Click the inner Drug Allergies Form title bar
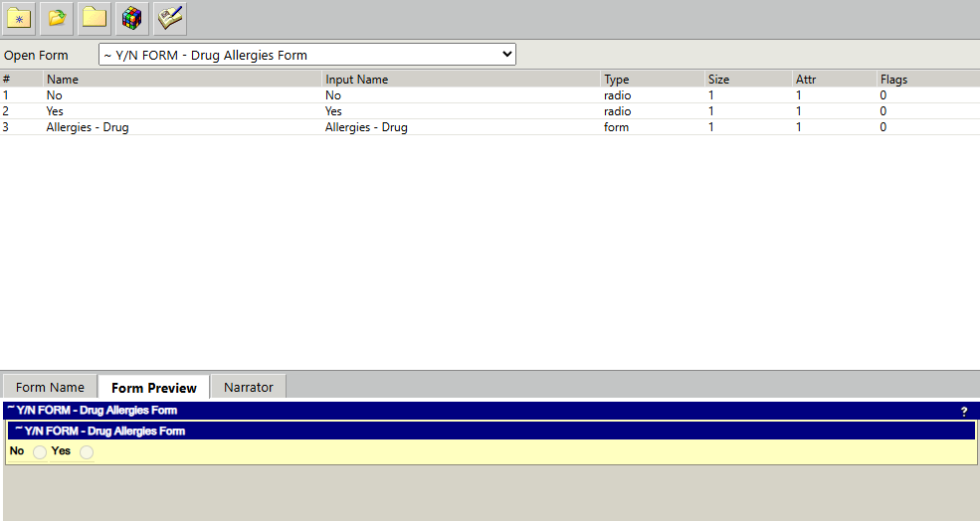 (491, 431)
